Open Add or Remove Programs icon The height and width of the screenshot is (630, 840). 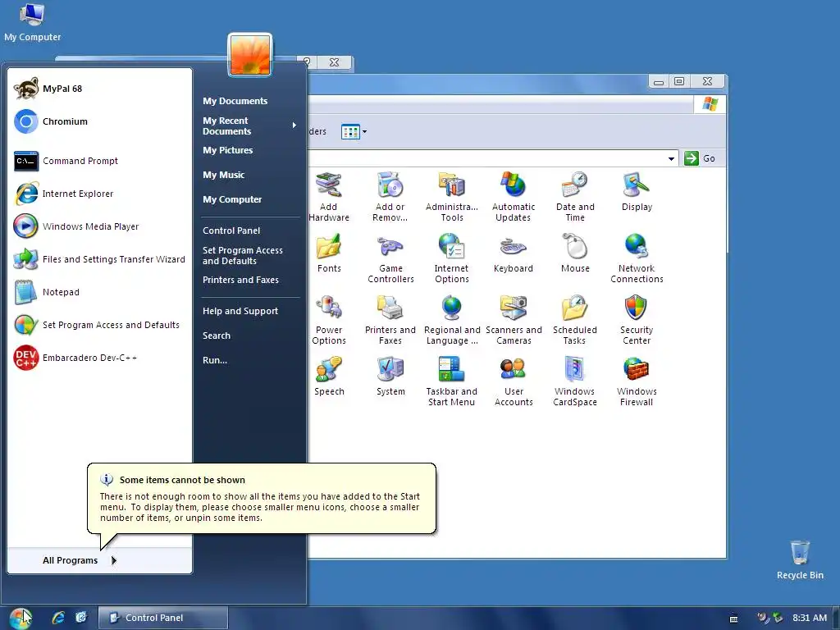tap(390, 197)
